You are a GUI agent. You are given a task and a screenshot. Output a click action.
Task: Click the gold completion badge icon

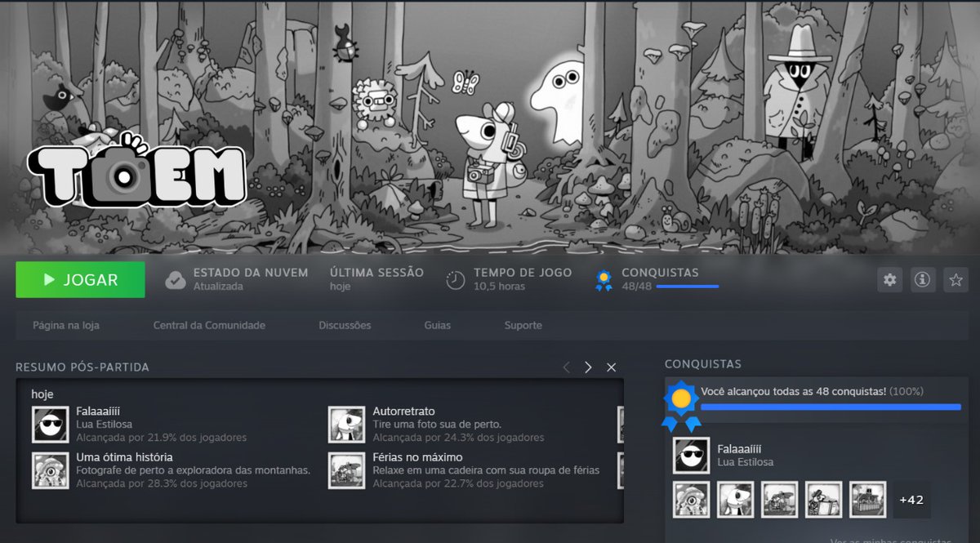pyautogui.click(x=681, y=406)
